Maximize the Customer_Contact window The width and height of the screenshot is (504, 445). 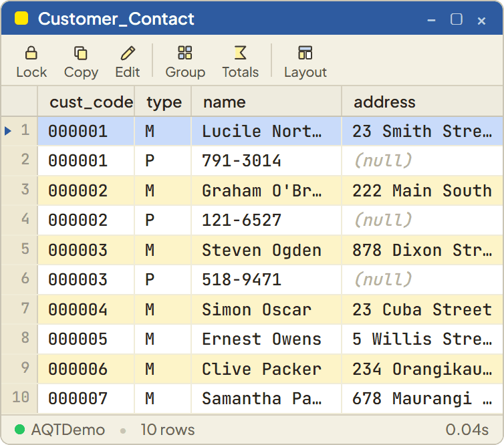(457, 19)
